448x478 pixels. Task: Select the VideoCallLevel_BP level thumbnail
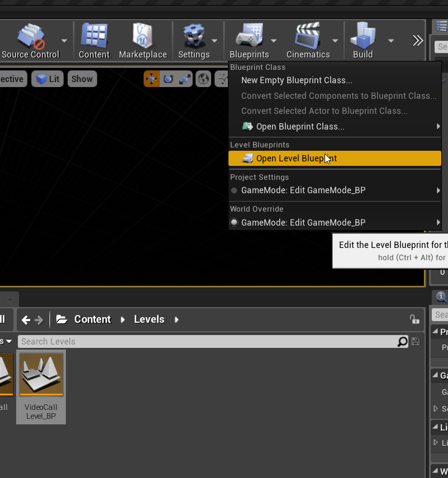[x=41, y=387]
